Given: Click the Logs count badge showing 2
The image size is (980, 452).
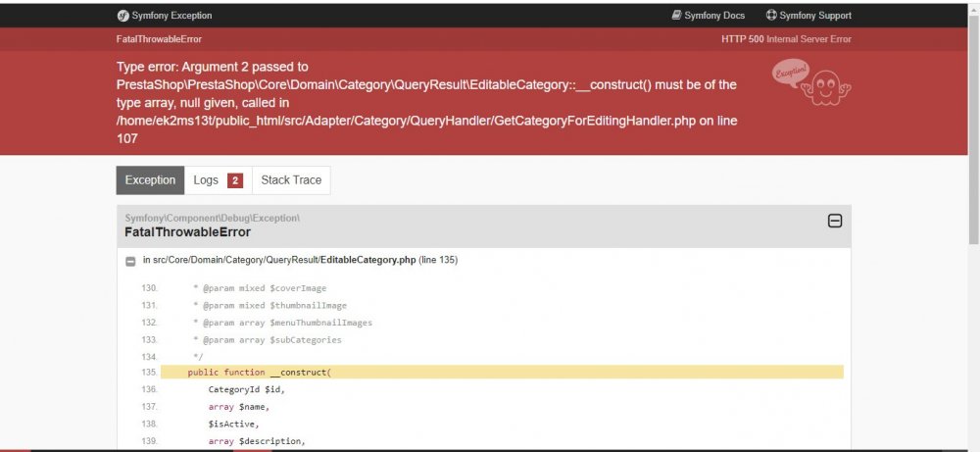Looking at the screenshot, I should tap(235, 180).
